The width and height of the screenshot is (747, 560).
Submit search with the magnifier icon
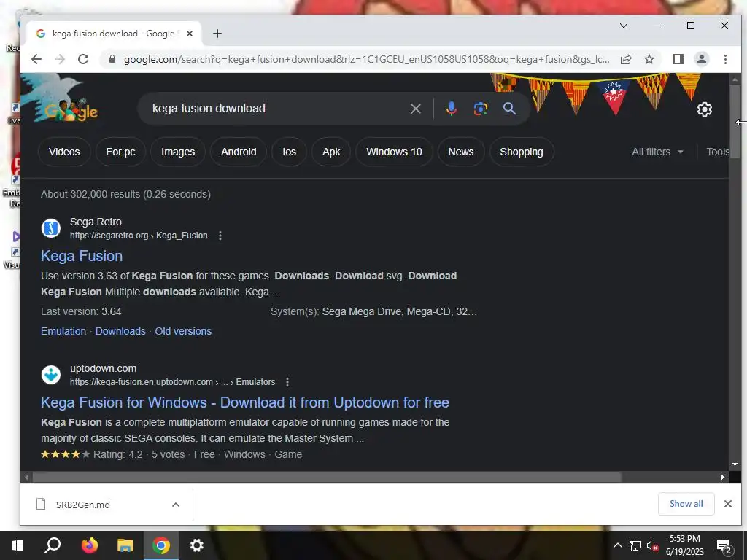[509, 109]
